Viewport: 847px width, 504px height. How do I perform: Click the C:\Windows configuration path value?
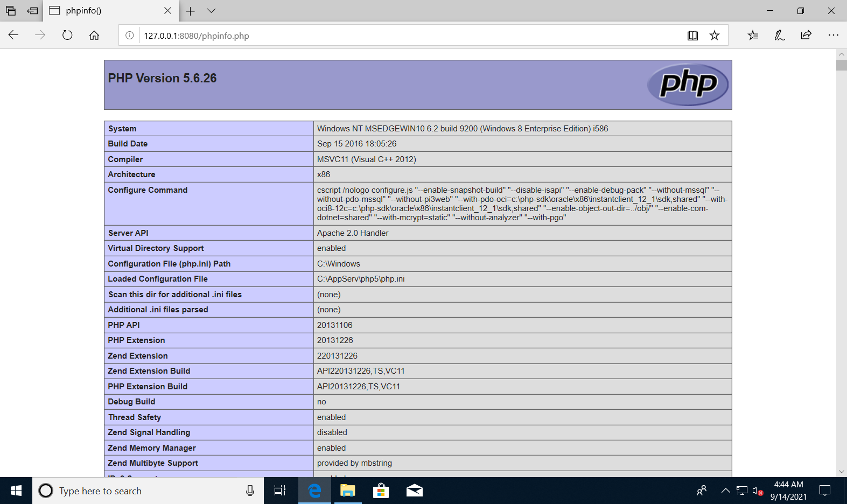coord(338,264)
